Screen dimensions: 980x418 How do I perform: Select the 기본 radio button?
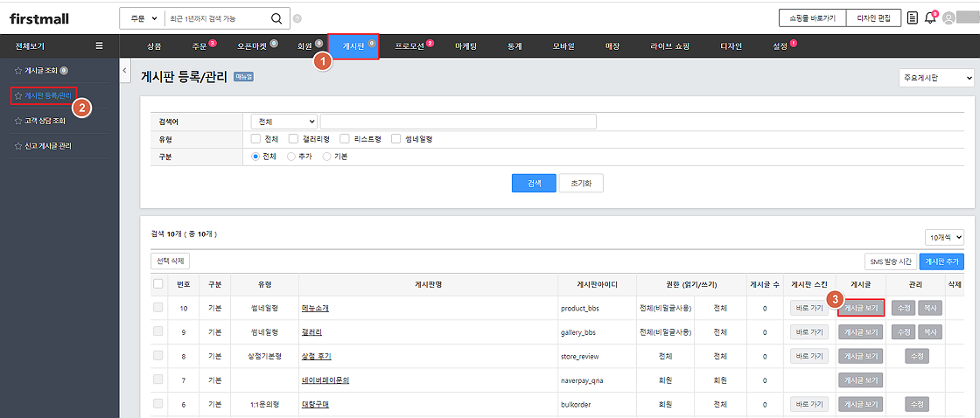point(326,157)
